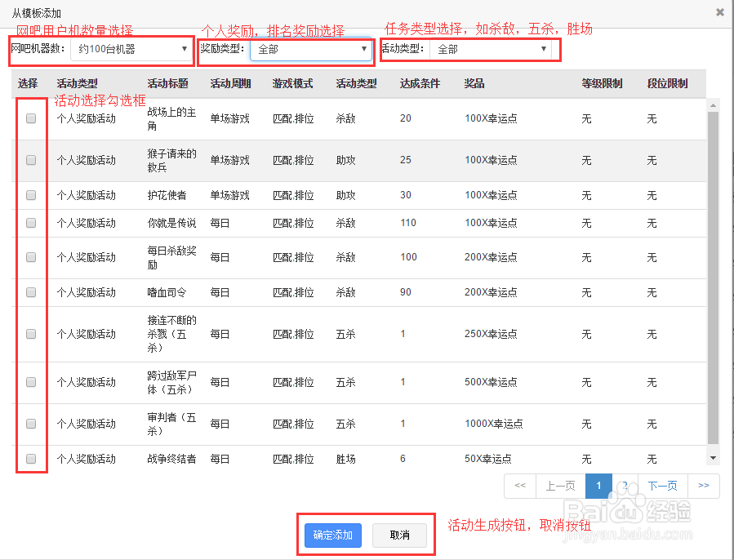
Task: Jump to first page using << control
Action: [520, 486]
